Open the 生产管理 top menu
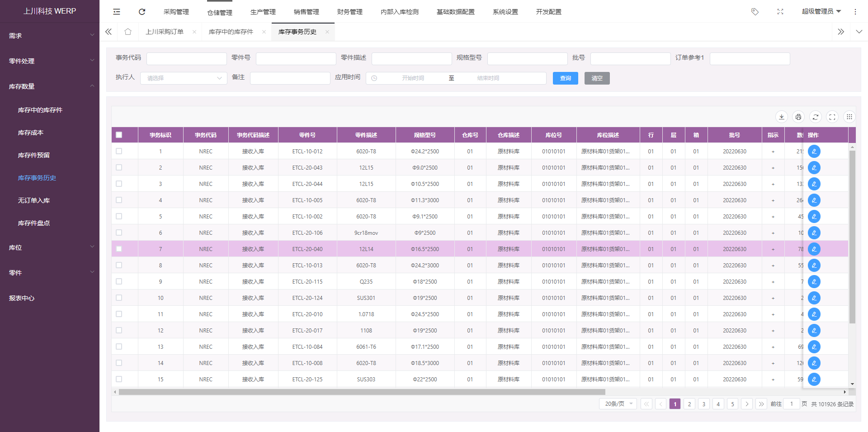The height and width of the screenshot is (432, 868). [x=263, y=12]
